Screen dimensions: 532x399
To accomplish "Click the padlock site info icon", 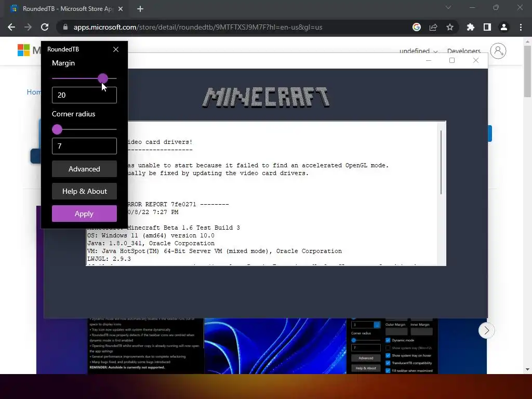I will point(65,27).
